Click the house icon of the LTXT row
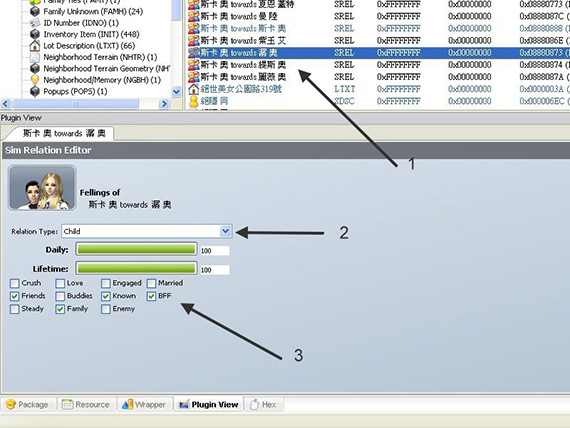This screenshot has width=570, height=428. pyautogui.click(x=194, y=89)
